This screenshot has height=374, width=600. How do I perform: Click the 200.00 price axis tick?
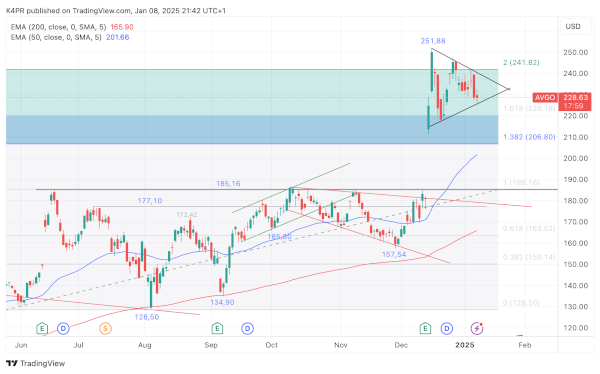576,158
